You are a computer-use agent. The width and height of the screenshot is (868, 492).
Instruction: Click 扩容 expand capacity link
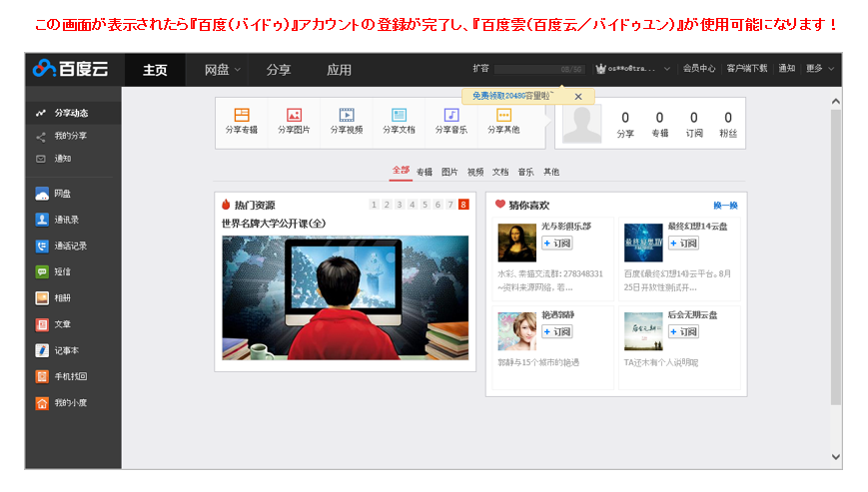[x=480, y=69]
